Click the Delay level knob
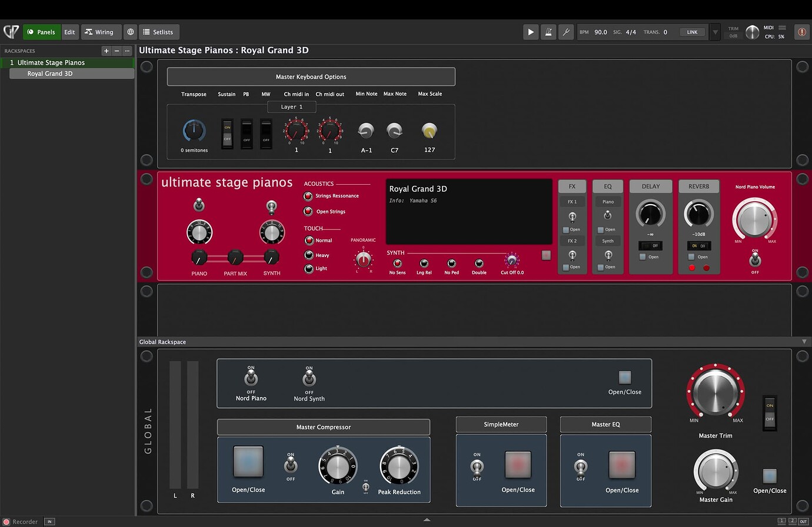 [x=651, y=214]
